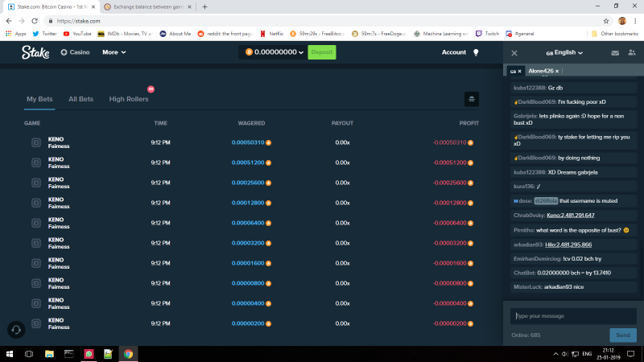Click the MisterLuck chat username
Viewport: 644px width, 362px height.
click(x=528, y=287)
